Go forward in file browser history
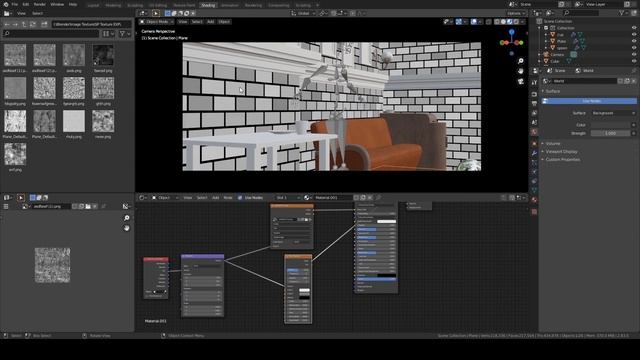 [x=16, y=24]
